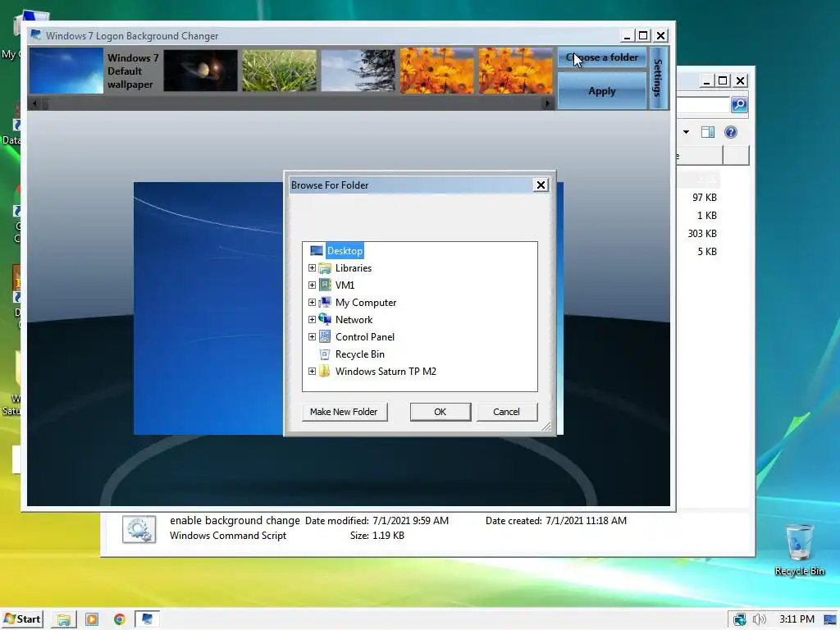The height and width of the screenshot is (630, 840).
Task: Expand the My Computer tree node
Action: (312, 302)
